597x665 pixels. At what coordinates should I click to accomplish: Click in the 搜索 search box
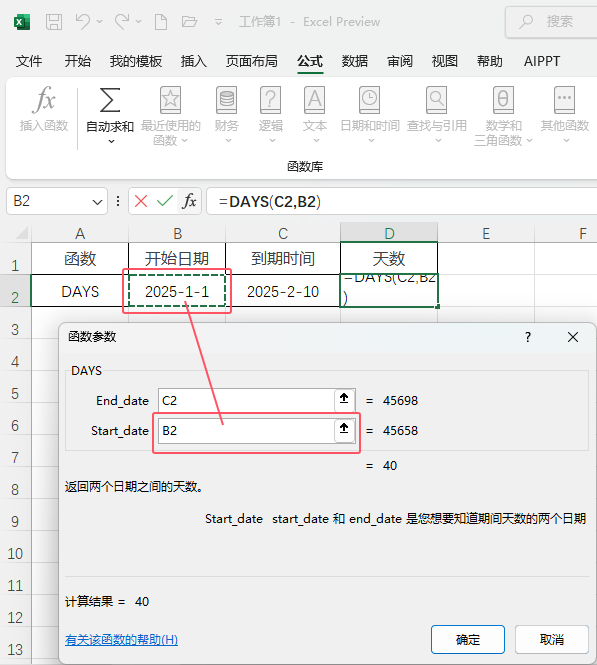click(551, 22)
